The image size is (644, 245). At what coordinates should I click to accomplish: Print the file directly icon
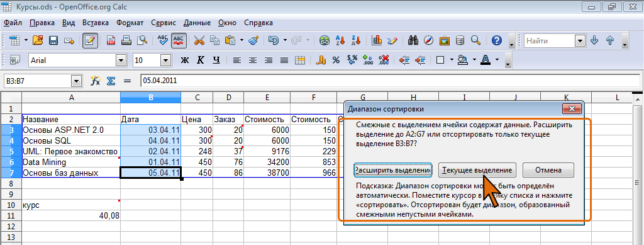coord(126,40)
